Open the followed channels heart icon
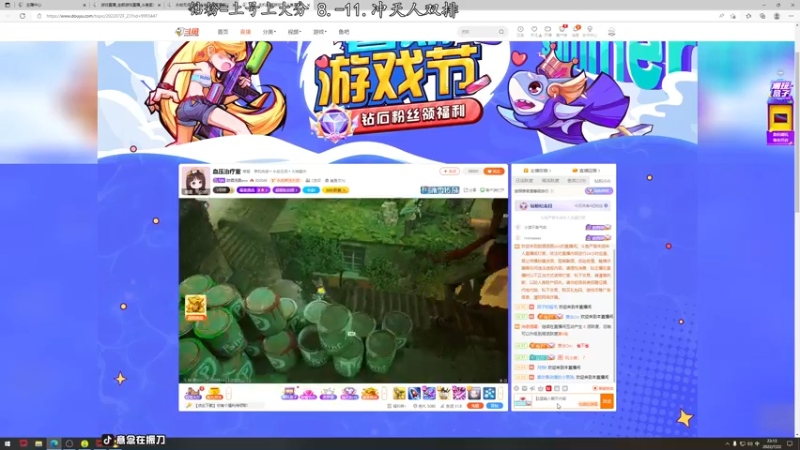The width and height of the screenshot is (800, 450). point(534,31)
